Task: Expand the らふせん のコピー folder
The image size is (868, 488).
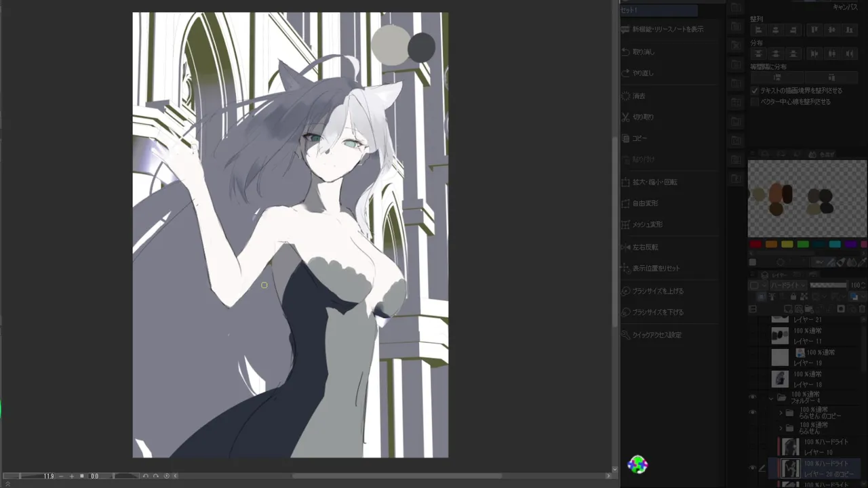Action: pos(781,413)
